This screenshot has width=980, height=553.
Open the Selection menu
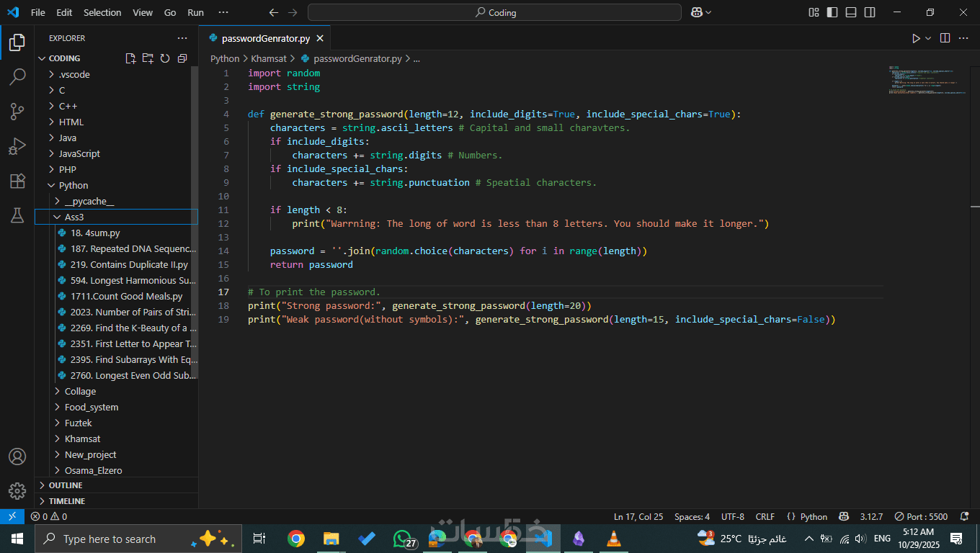tap(102, 12)
